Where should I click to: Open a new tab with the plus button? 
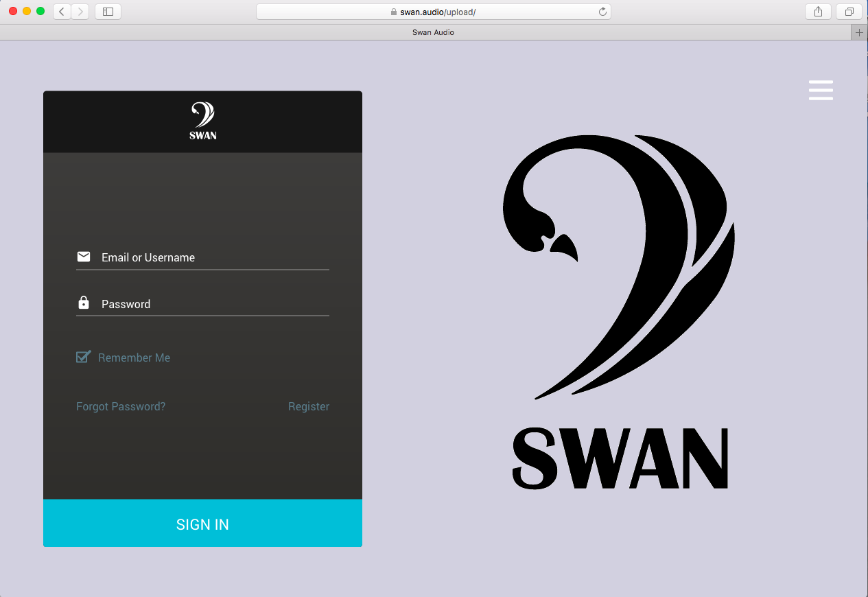tap(859, 32)
